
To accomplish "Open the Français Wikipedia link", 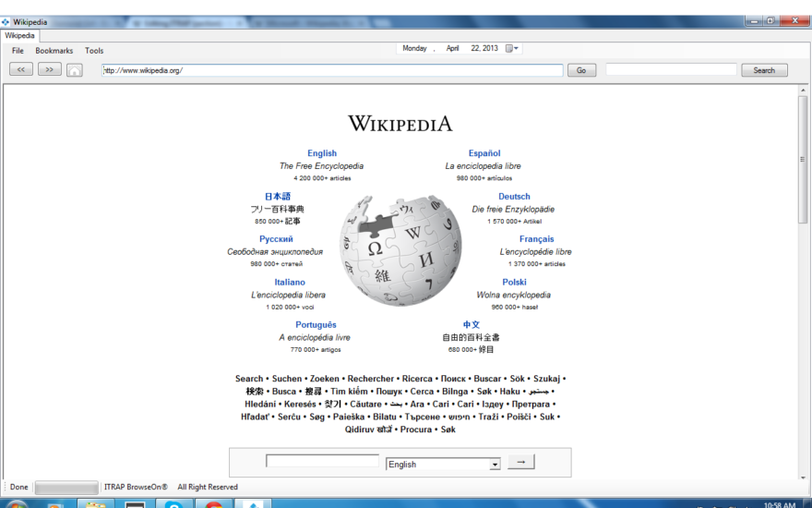I will pos(536,239).
